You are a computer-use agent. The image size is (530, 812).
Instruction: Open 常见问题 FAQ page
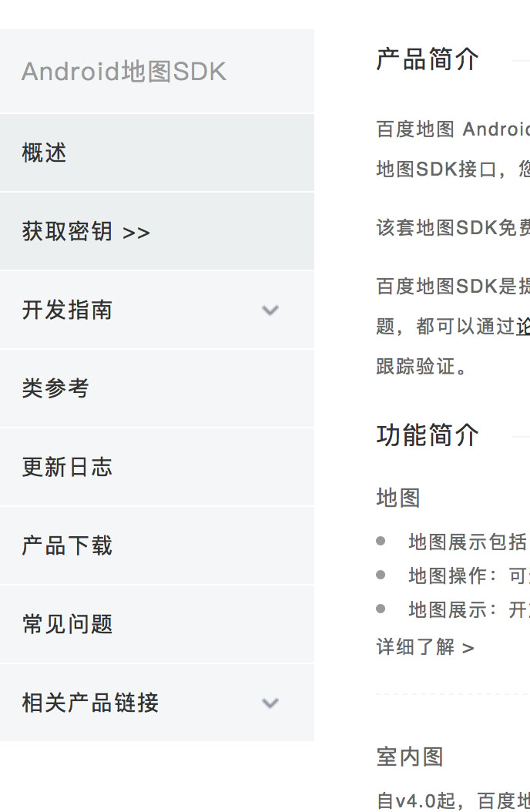(157, 625)
